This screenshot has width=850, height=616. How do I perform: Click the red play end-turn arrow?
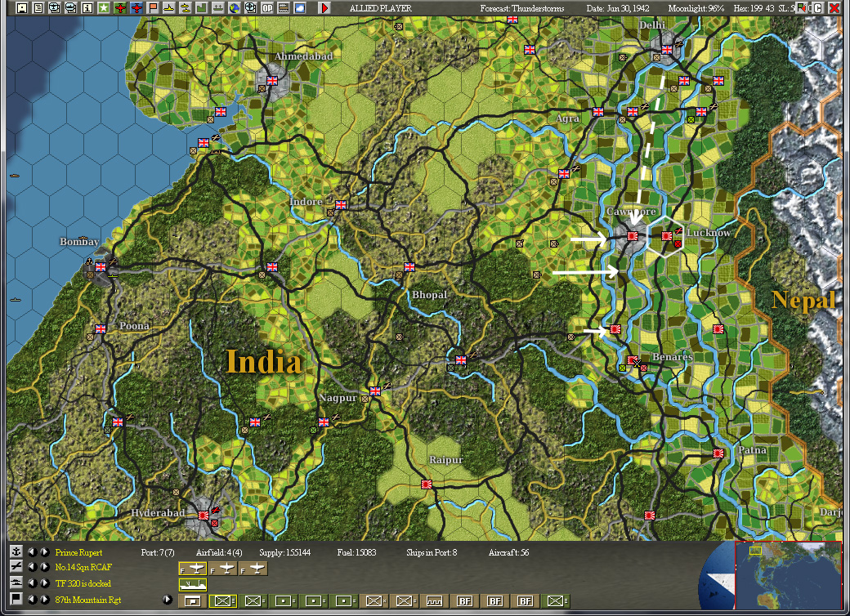324,8
